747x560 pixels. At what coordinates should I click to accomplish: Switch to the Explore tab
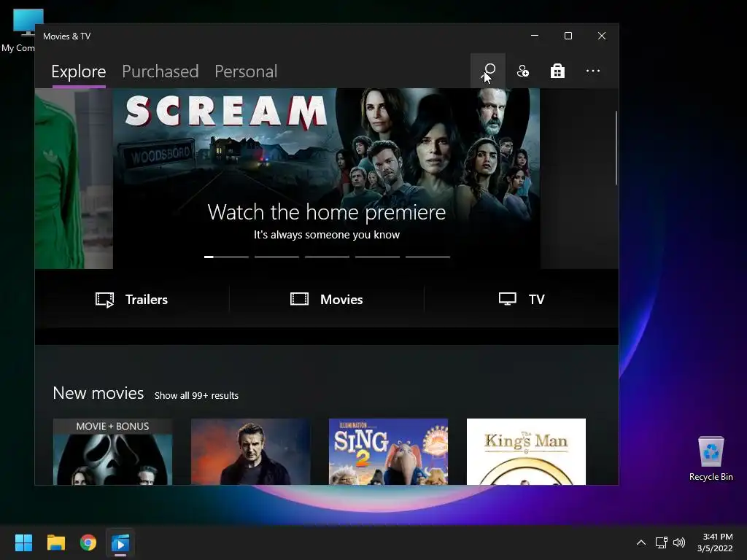[79, 71]
